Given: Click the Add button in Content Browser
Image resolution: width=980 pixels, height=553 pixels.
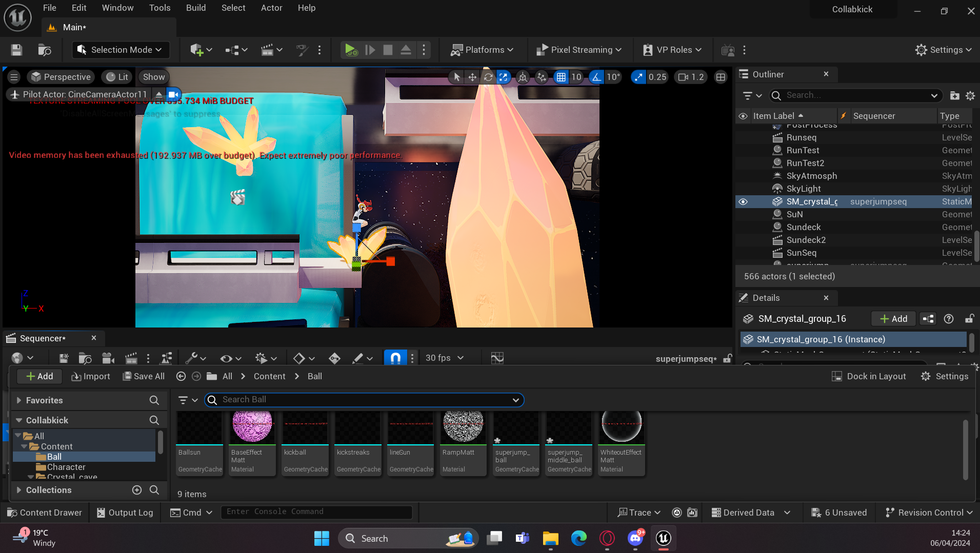Looking at the screenshot, I should click(x=39, y=376).
